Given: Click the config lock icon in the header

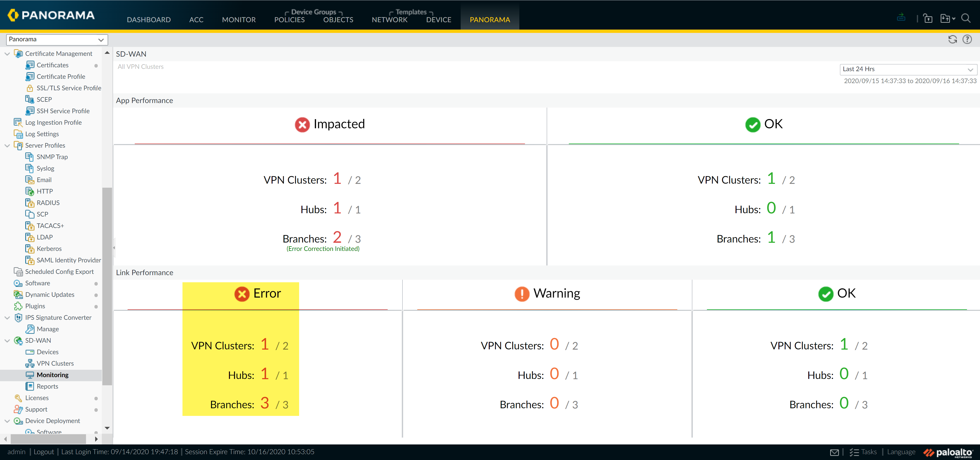Looking at the screenshot, I should (927, 18).
